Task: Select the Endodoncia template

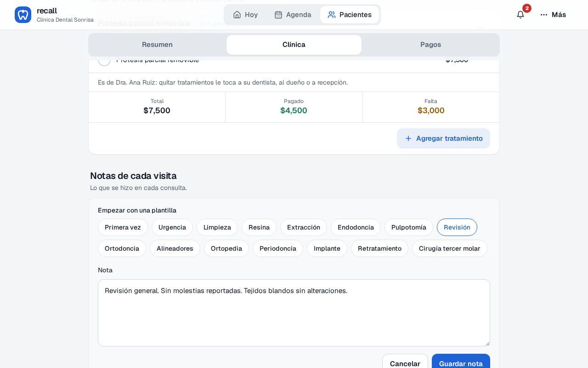Action: click(x=356, y=227)
